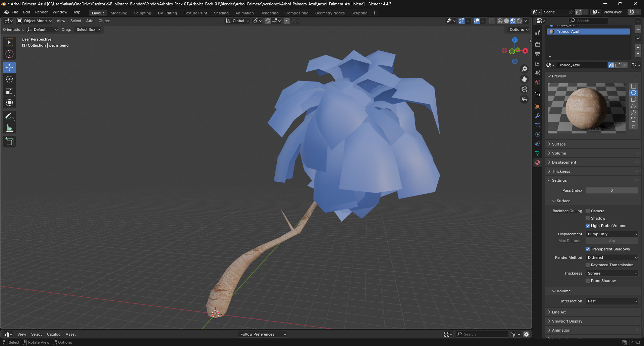The width and height of the screenshot is (644, 346).
Task: Open the Modifiers wrench tab
Action: click(538, 116)
